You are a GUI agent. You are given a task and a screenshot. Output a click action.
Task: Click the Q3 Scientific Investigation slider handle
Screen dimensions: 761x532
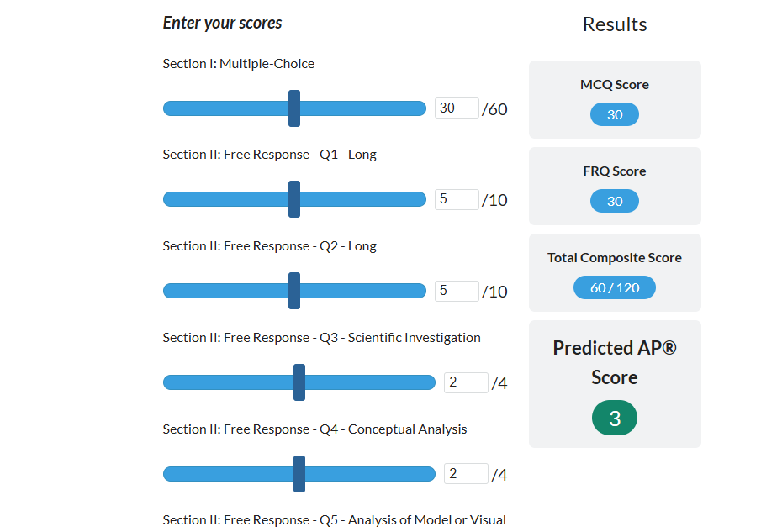[299, 382]
